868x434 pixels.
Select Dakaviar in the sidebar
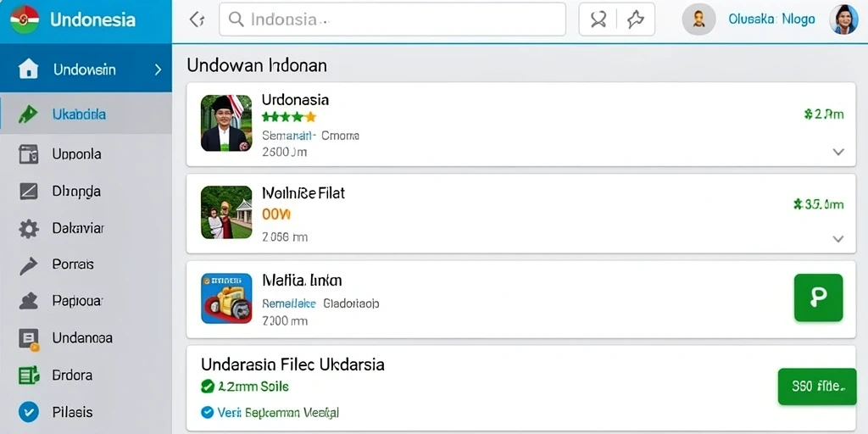tap(78, 228)
